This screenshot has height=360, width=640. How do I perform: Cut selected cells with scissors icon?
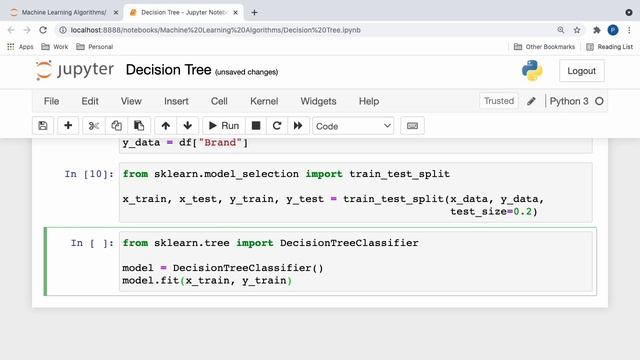(94, 126)
